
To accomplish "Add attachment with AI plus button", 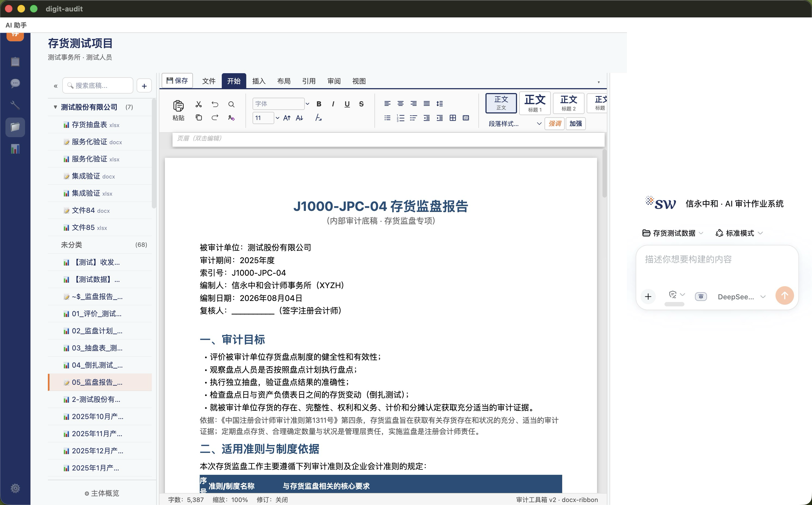I will point(648,296).
